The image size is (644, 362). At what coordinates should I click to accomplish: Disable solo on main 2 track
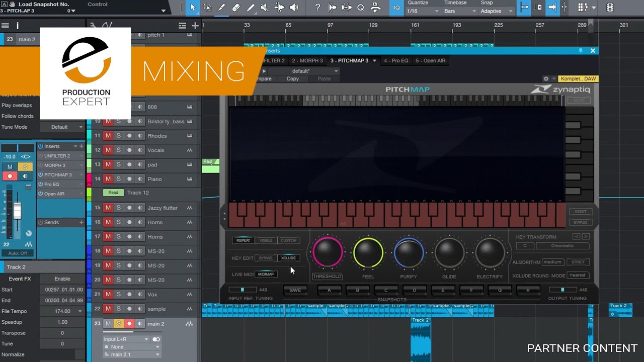pos(118,324)
